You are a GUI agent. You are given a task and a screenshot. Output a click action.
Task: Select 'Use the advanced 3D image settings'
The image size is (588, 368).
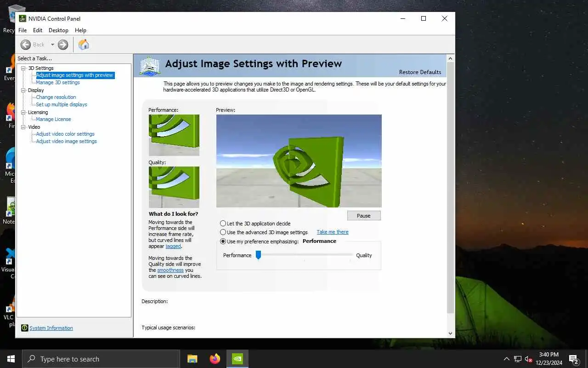[223, 232]
